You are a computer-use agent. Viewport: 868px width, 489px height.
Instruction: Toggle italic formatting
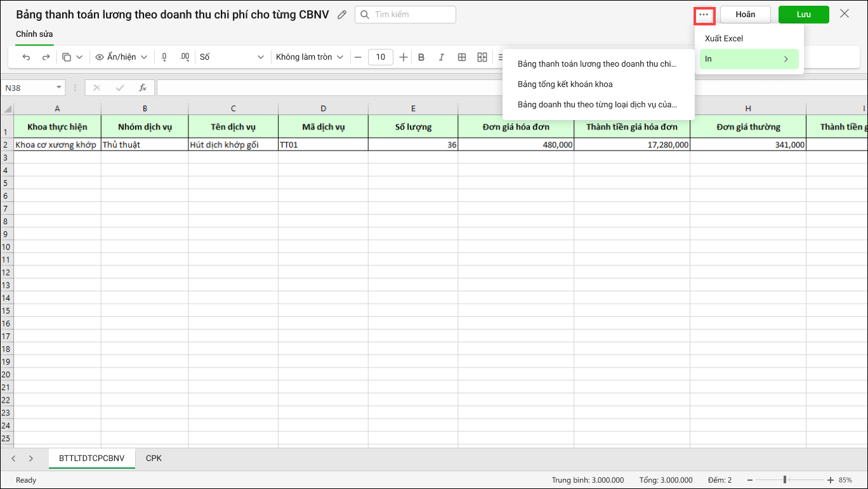(442, 57)
